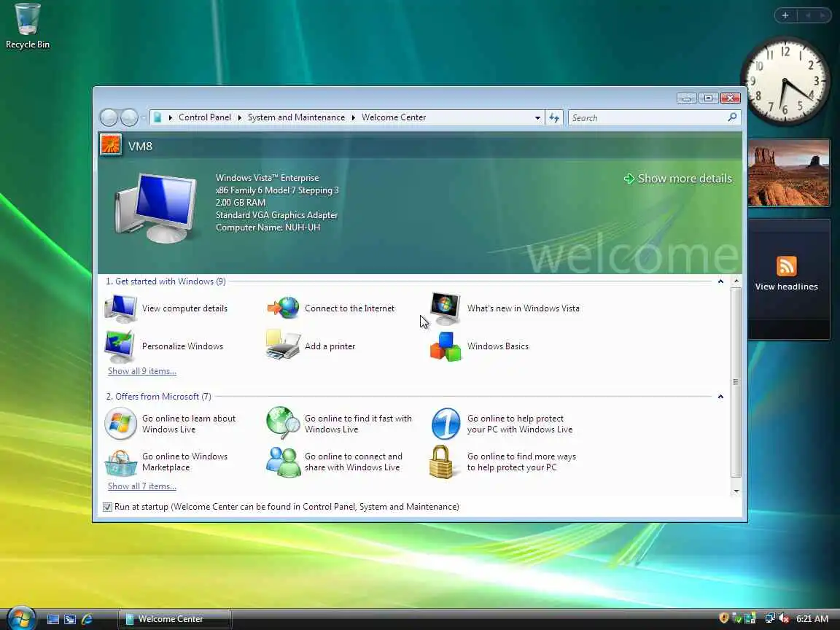Click the 2. Offers from Microsoft heading
This screenshot has width=840, height=630.
(158, 397)
